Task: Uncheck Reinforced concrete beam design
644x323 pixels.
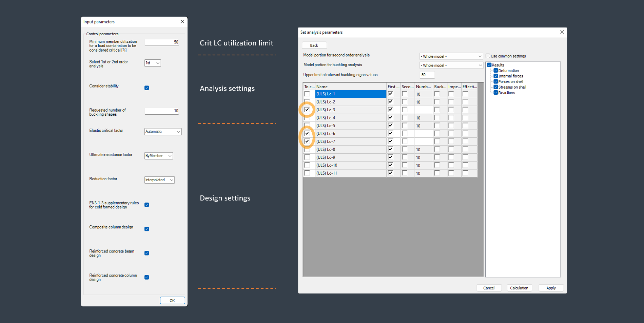Action: pyautogui.click(x=147, y=253)
